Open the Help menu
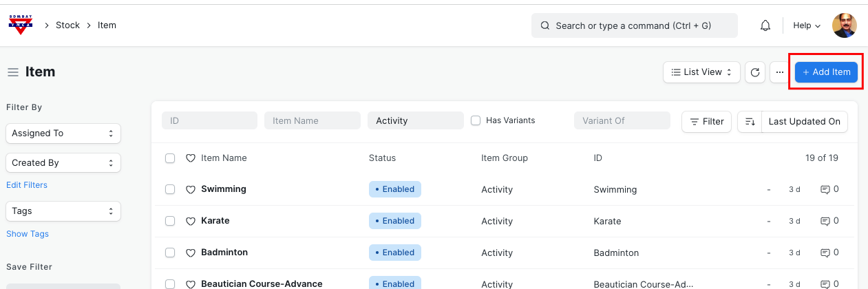Viewport: 868px width, 289px height. pos(807,25)
